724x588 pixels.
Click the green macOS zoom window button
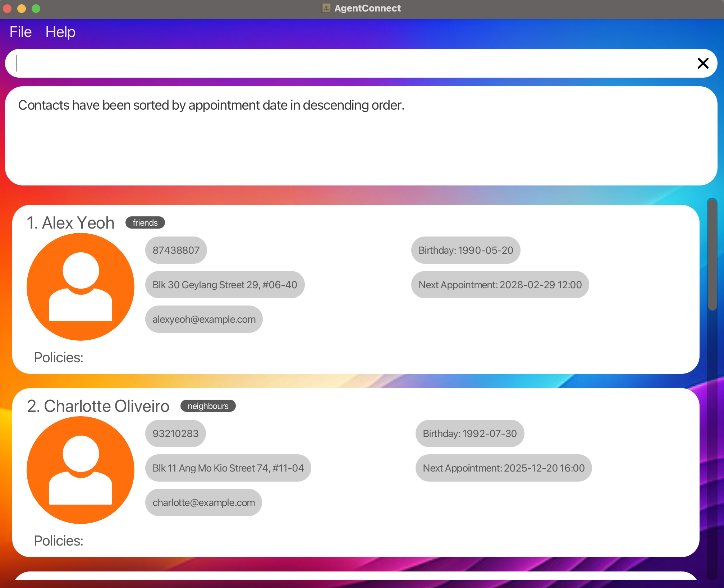tap(36, 8)
